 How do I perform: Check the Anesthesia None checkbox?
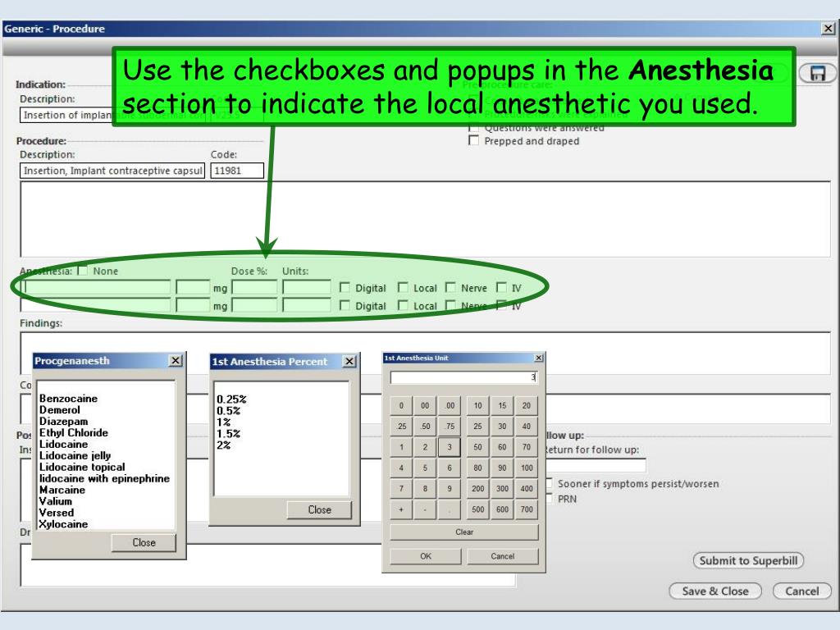click(x=83, y=271)
